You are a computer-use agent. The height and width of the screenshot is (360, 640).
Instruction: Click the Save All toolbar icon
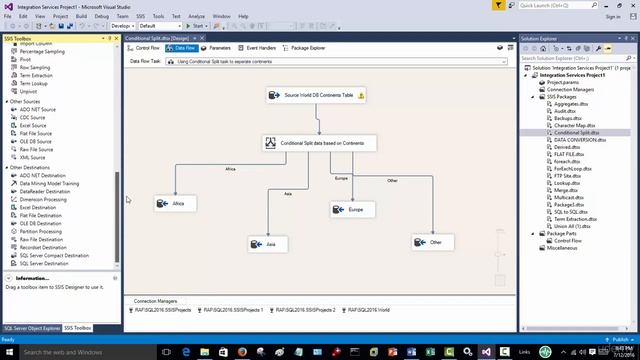pos(70,26)
